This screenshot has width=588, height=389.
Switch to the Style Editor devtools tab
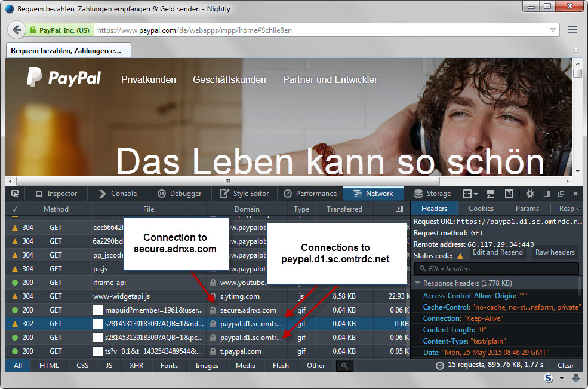(x=245, y=194)
